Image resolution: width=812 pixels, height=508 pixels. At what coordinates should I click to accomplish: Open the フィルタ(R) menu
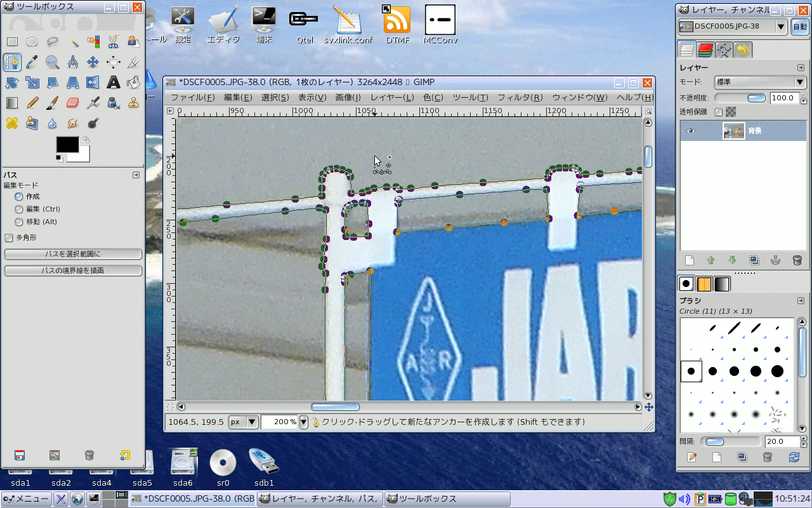tap(520, 97)
